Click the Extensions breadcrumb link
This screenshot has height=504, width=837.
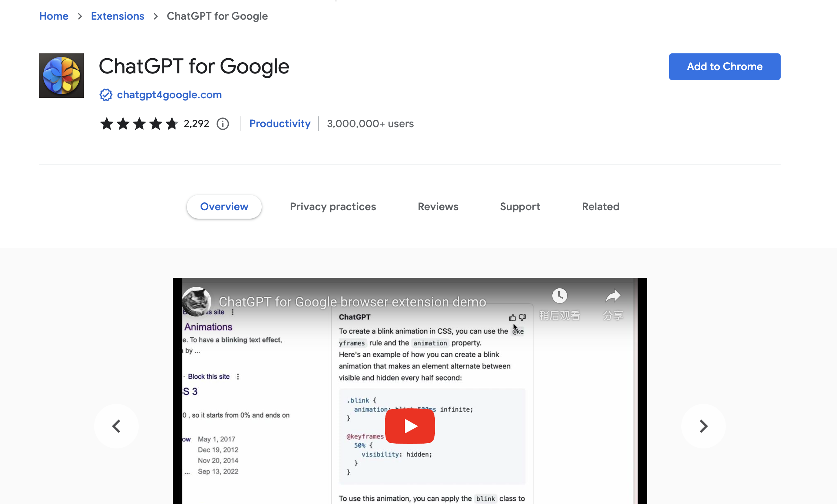117,16
